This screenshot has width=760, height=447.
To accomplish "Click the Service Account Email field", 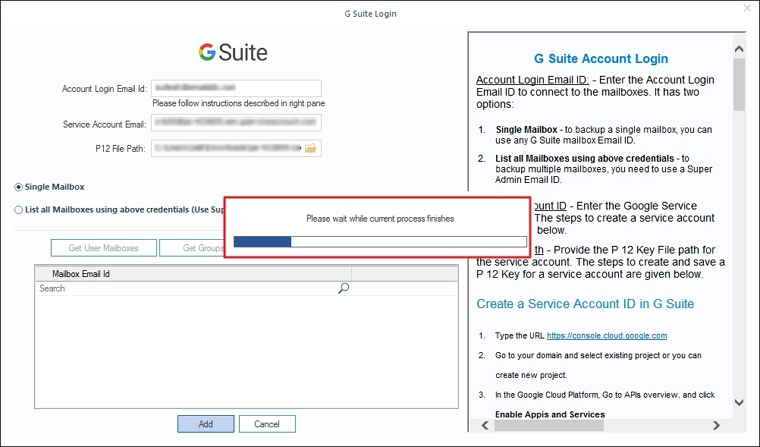I will click(x=236, y=122).
